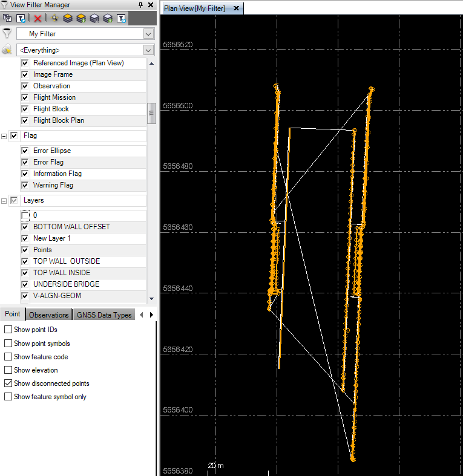Click the selection set cursor icon beside Everything

click(7, 50)
